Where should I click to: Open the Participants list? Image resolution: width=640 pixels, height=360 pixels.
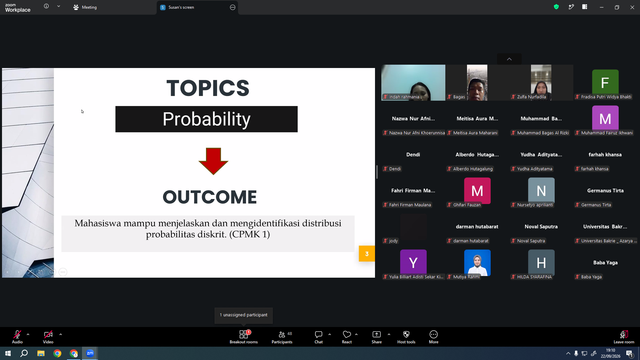[282, 337]
